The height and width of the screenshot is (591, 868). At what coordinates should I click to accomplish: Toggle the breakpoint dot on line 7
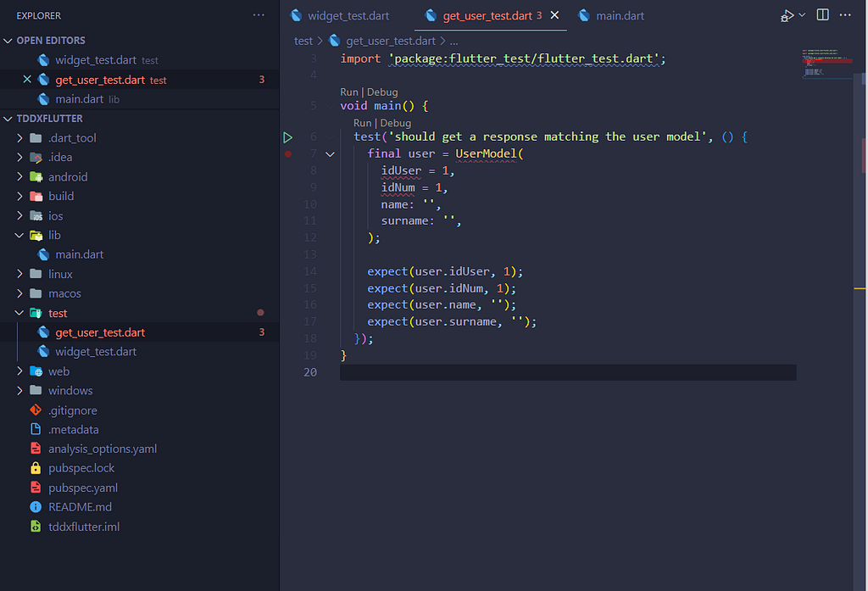click(x=288, y=154)
